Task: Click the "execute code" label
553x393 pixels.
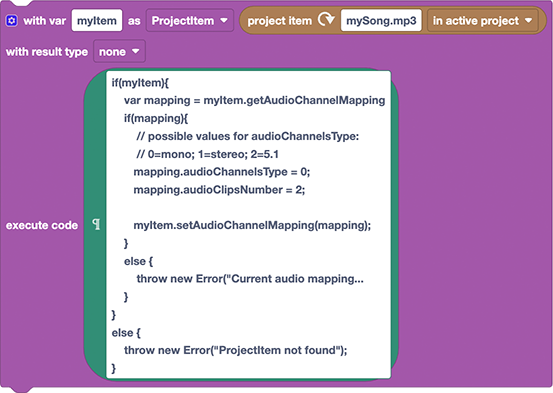Action: [42, 225]
